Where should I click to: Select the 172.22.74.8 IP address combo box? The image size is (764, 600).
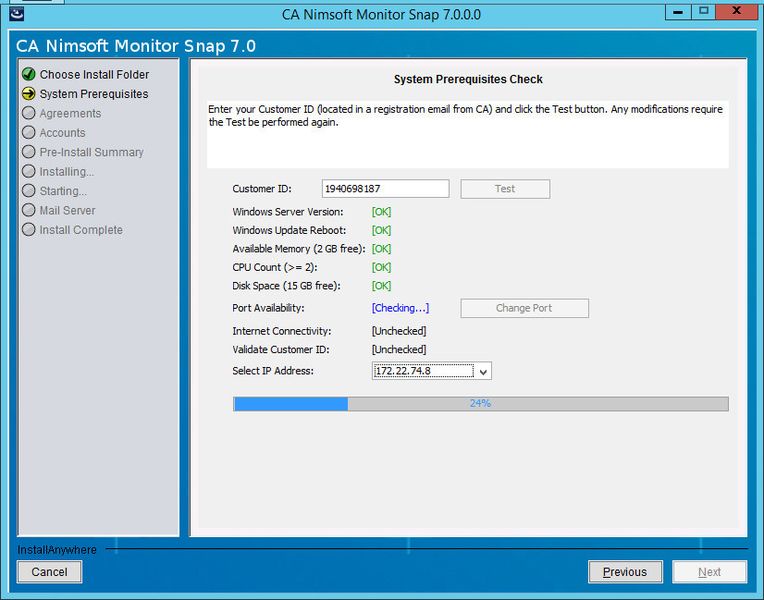(x=432, y=371)
